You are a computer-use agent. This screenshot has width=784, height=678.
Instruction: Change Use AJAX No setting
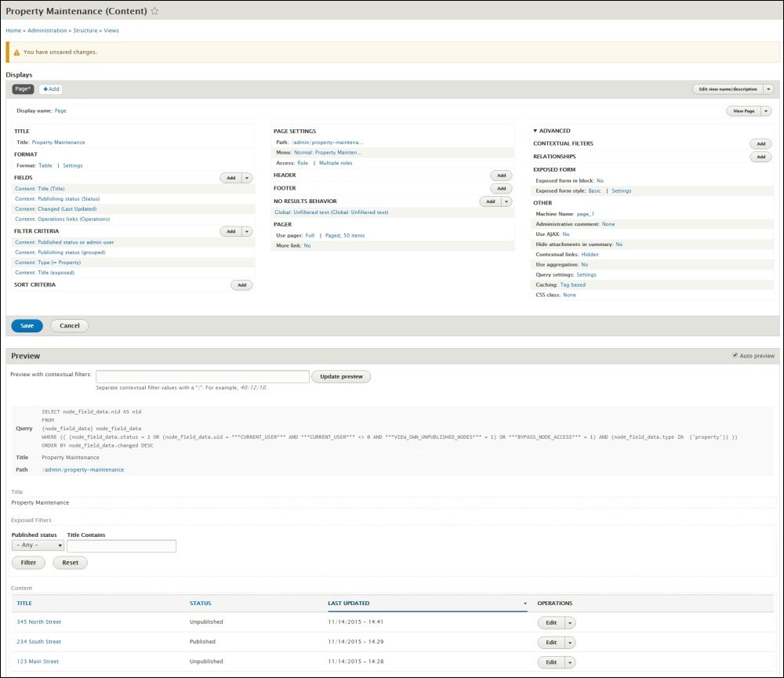(566, 234)
